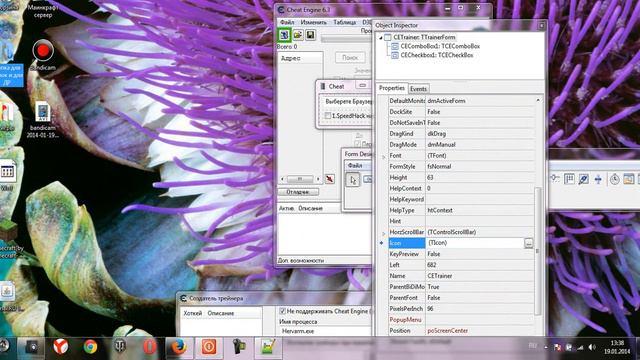Click the Поиск button
The height and width of the screenshot is (360, 640).
pyautogui.click(x=350, y=58)
